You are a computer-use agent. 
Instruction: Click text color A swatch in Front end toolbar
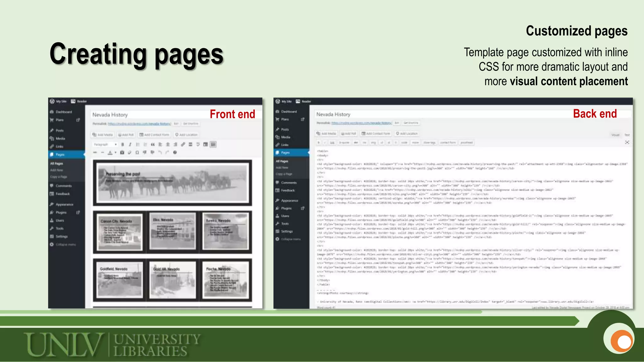pyautogui.click(x=110, y=152)
